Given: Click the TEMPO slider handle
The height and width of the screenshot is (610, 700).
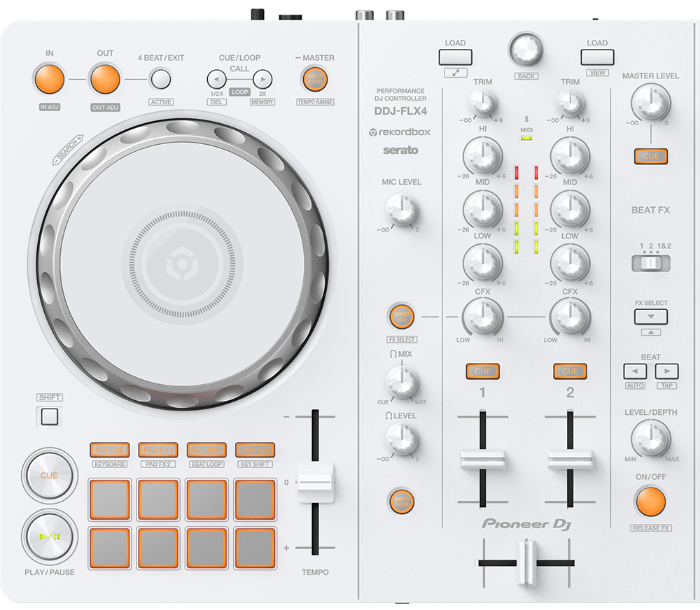Looking at the screenshot, I should click(315, 483).
